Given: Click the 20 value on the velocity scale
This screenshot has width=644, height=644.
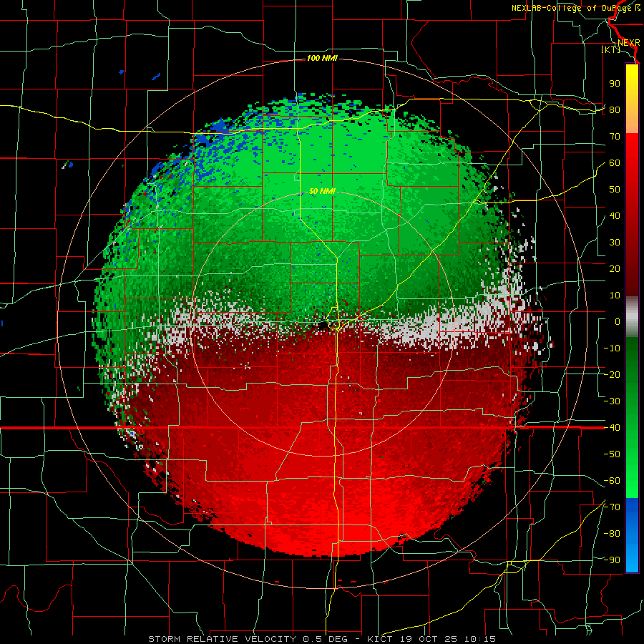Looking at the screenshot, I should pos(615,269).
